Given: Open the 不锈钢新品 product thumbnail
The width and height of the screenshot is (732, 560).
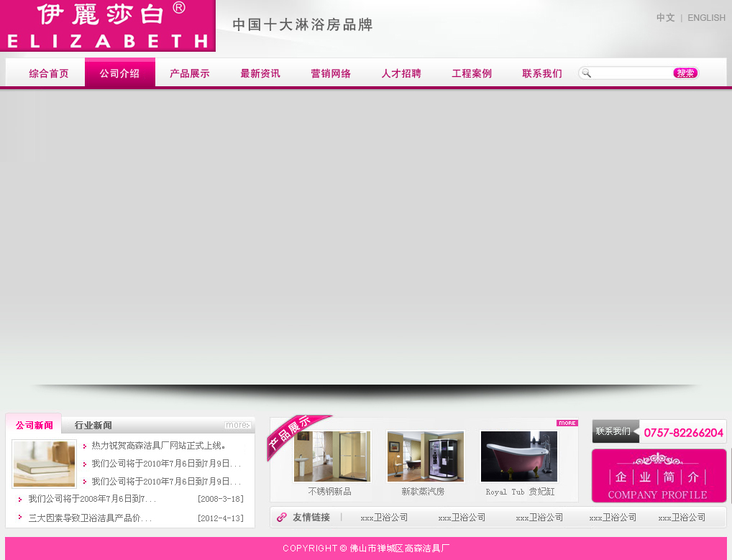Looking at the screenshot, I should pyautogui.click(x=331, y=457).
